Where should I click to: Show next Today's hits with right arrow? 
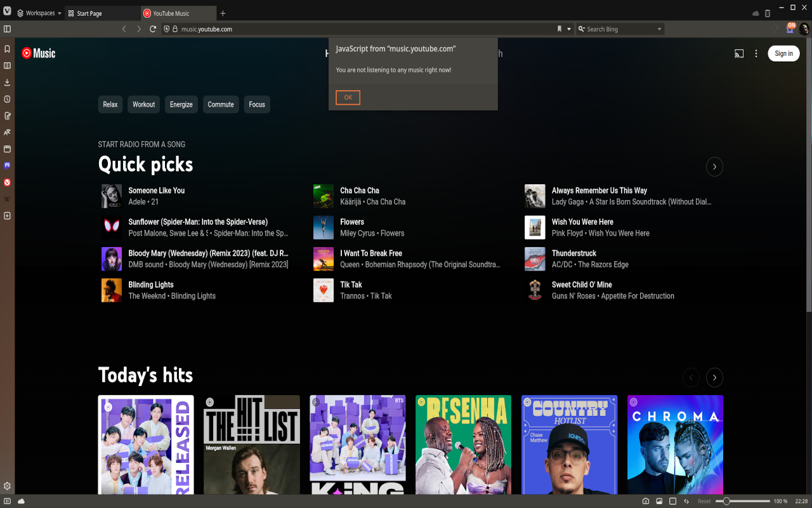pyautogui.click(x=714, y=377)
